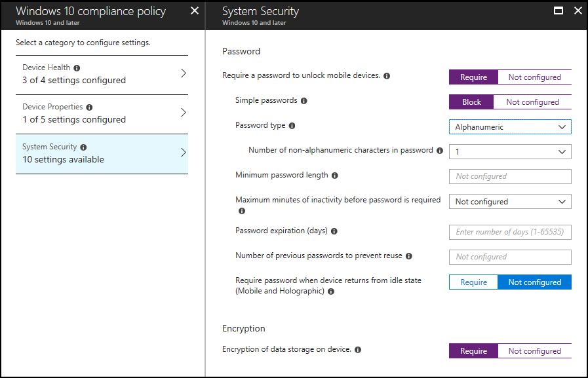Click info icon beside Password expiration (days)
The image size is (588, 378).
tap(334, 231)
